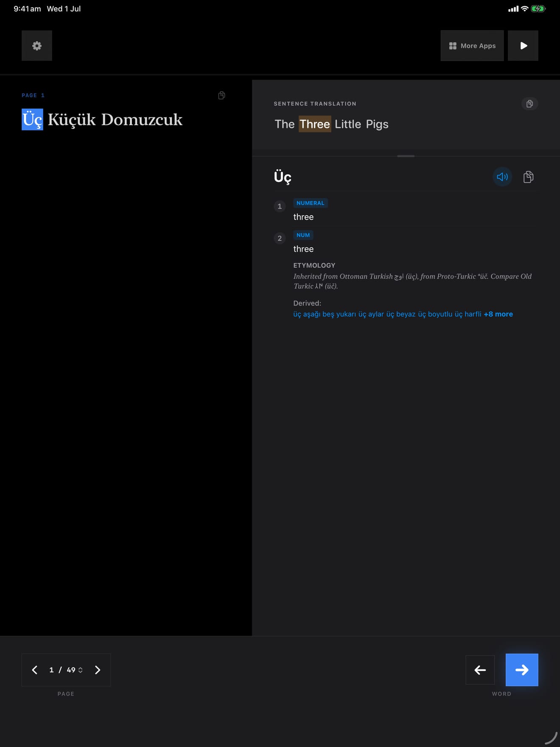560x747 pixels.
Task: Select the word Domuzcuk in the title
Action: click(x=142, y=120)
